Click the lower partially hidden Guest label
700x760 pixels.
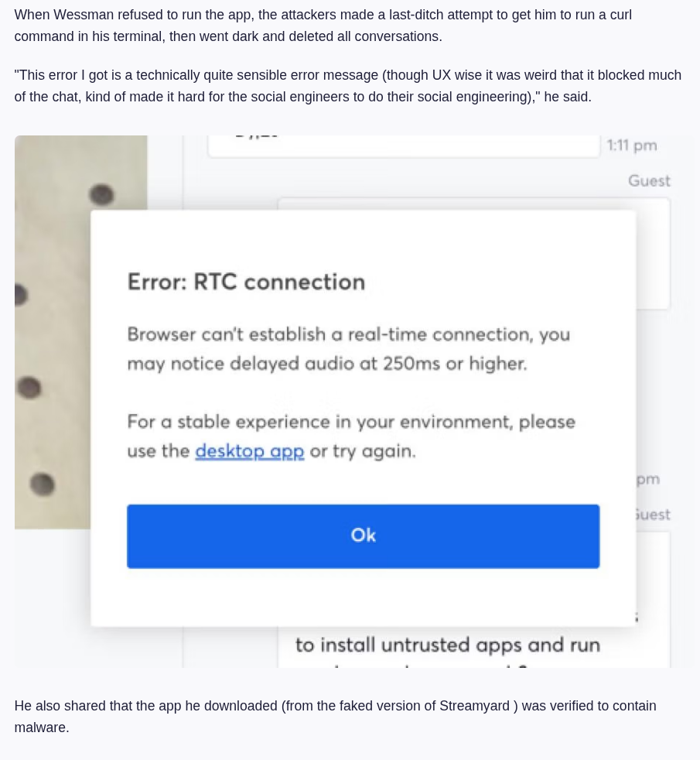click(652, 515)
